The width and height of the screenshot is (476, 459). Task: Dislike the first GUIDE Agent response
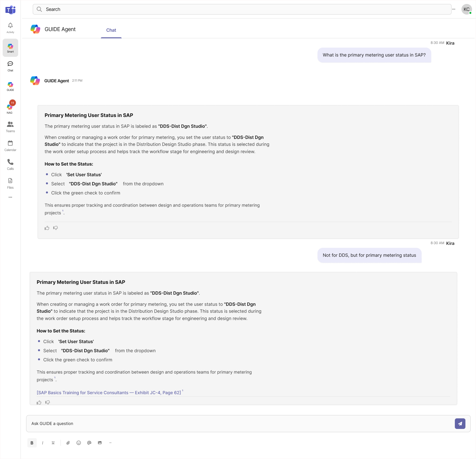(x=56, y=228)
